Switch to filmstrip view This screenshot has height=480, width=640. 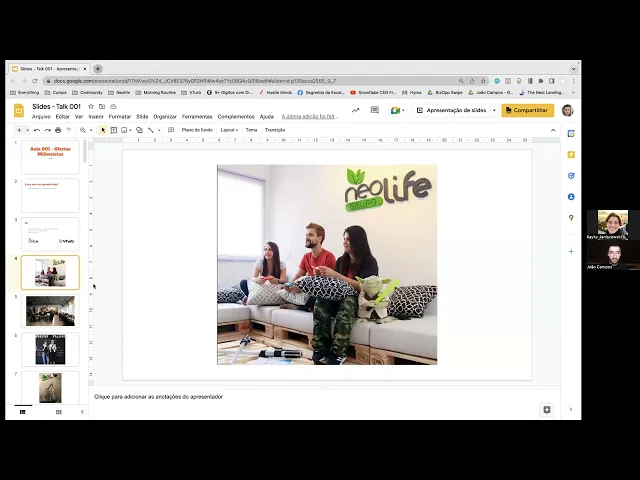[23, 412]
